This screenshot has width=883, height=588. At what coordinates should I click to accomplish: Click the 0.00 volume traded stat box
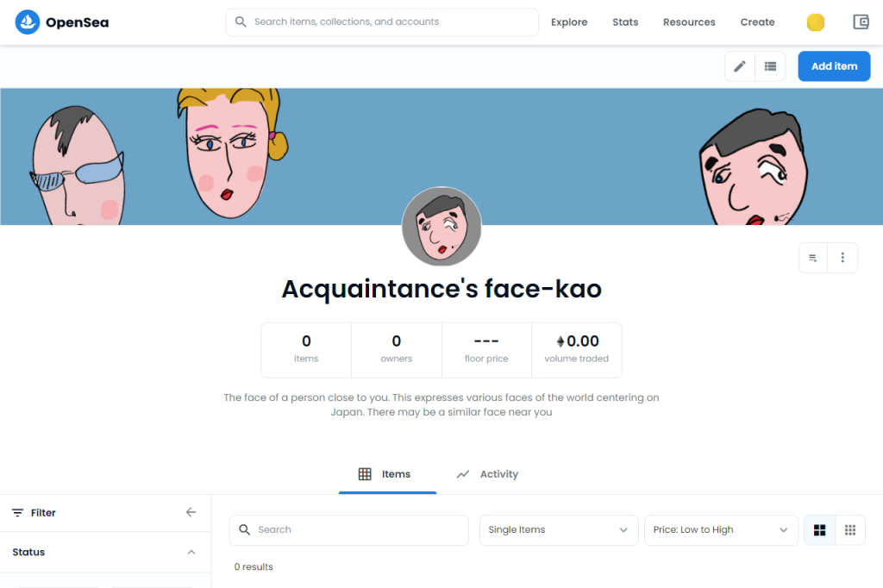tap(577, 350)
